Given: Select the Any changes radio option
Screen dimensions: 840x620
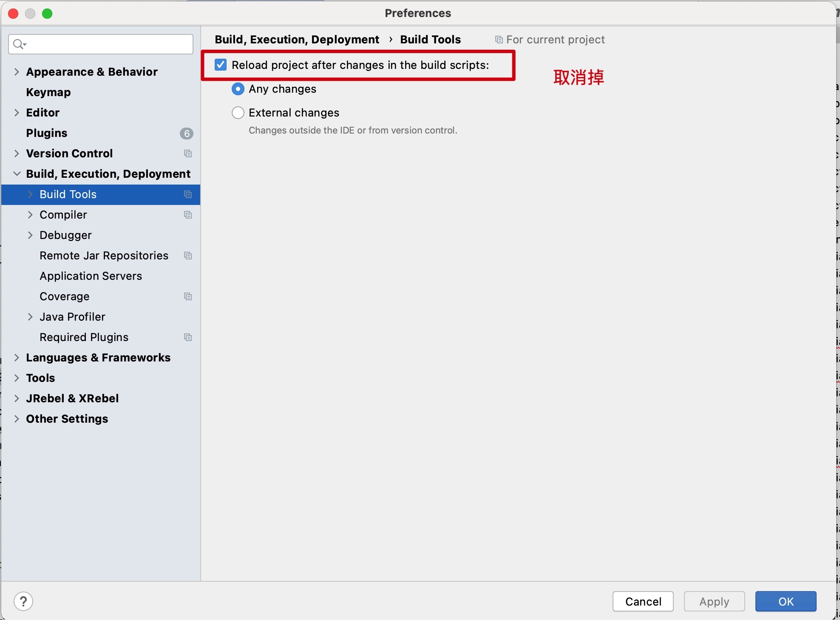Looking at the screenshot, I should click(x=238, y=89).
